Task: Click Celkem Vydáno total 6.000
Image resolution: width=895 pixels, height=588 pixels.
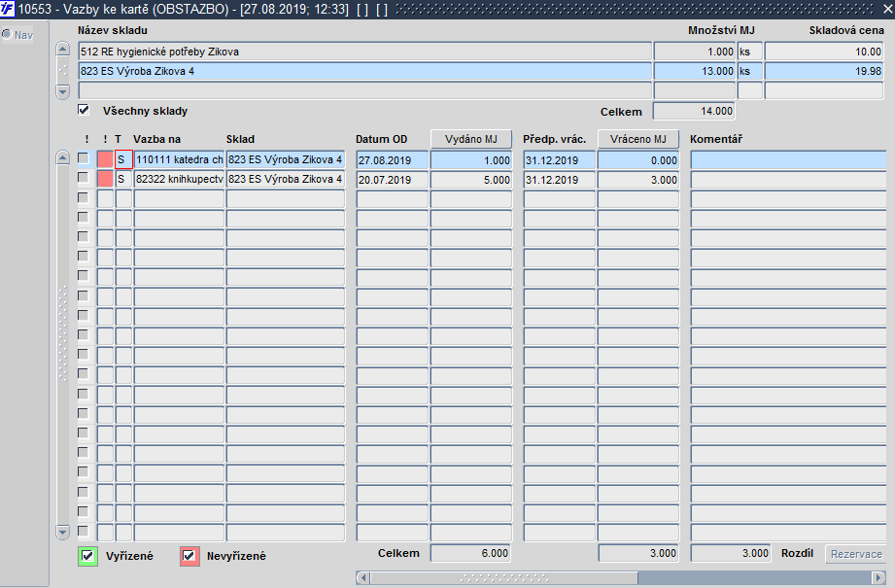Action: pyautogui.click(x=470, y=553)
